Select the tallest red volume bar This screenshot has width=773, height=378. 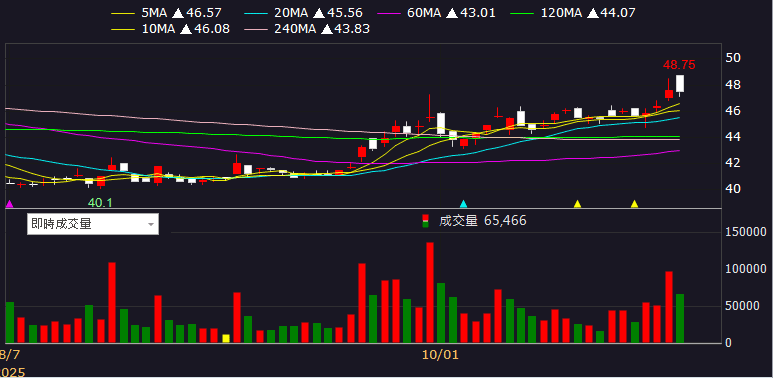pyautogui.click(x=430, y=292)
